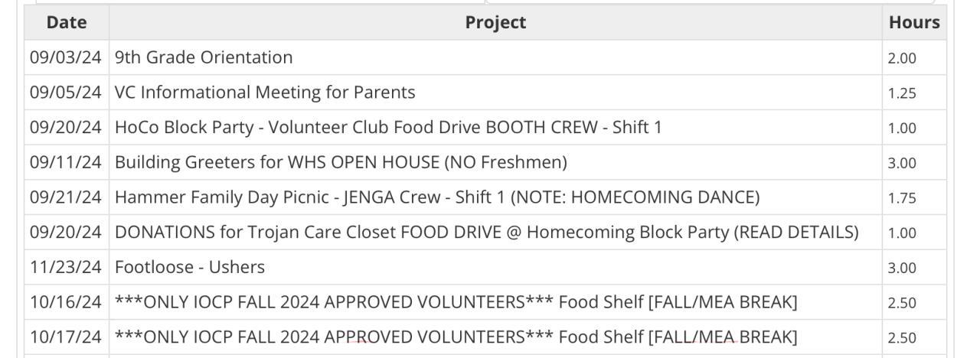This screenshot has width=980, height=358.
Task: Click the 09/03/24 date cell
Action: pyautogui.click(x=66, y=57)
